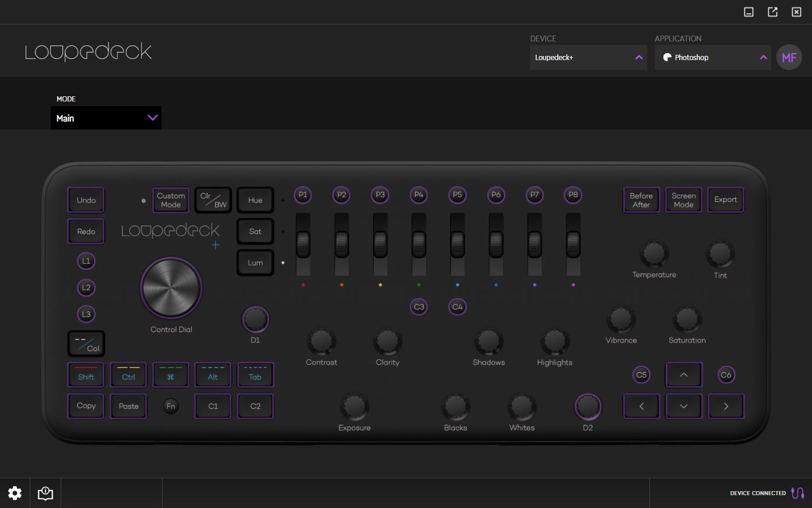
Task: Select the L2 round button
Action: (x=86, y=288)
